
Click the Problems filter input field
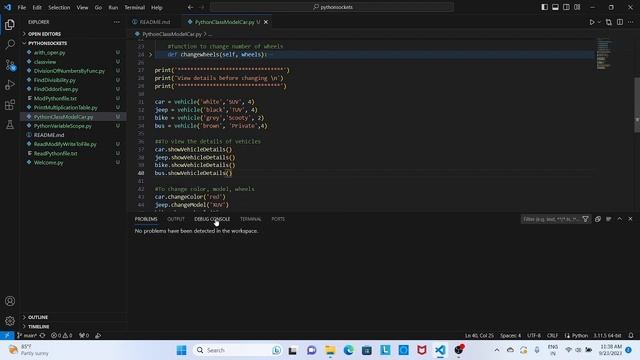click(551, 219)
